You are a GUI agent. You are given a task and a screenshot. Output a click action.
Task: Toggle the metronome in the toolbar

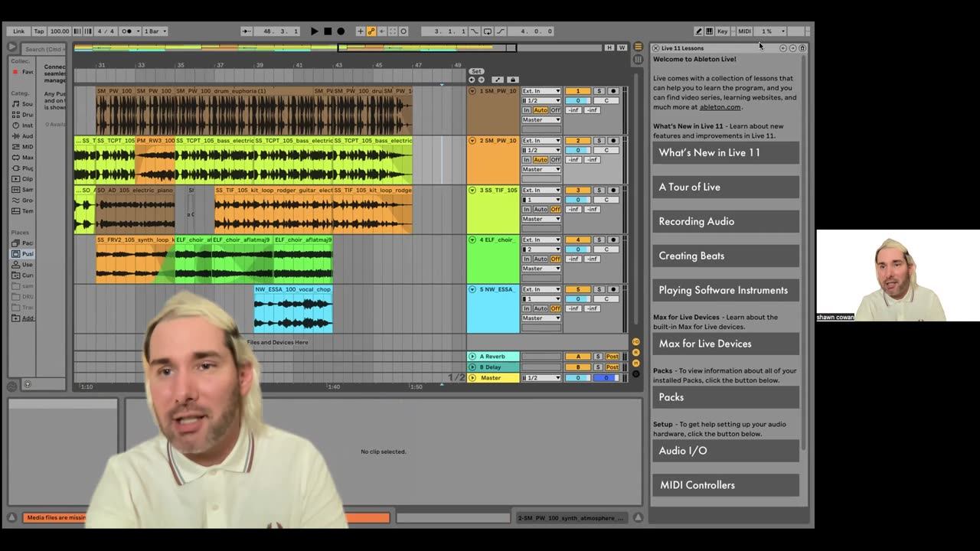[x=127, y=31]
